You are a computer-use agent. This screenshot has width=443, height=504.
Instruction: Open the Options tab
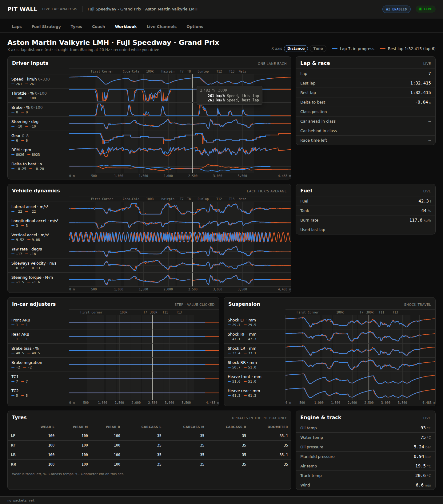tap(195, 27)
